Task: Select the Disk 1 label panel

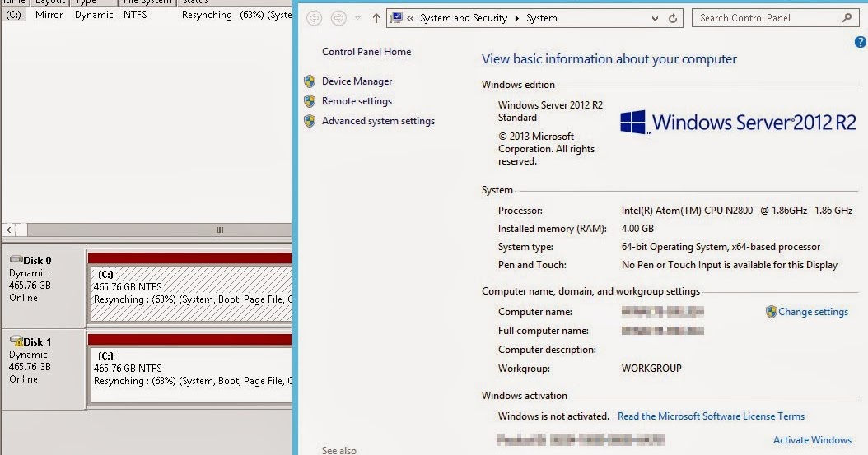Action: 44,369
